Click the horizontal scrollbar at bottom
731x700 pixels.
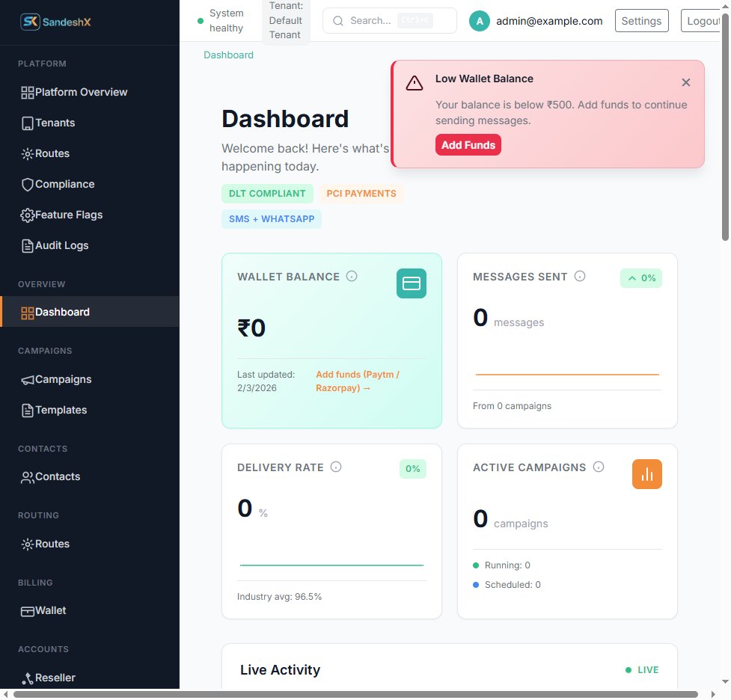coord(355,695)
